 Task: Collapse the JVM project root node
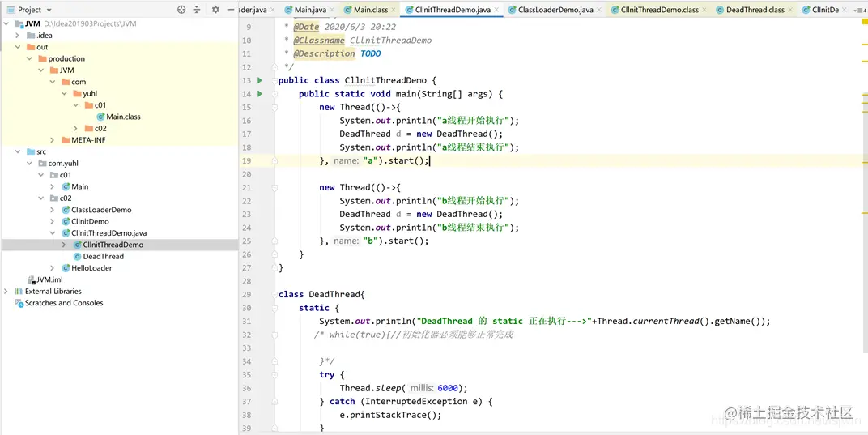tap(6, 23)
